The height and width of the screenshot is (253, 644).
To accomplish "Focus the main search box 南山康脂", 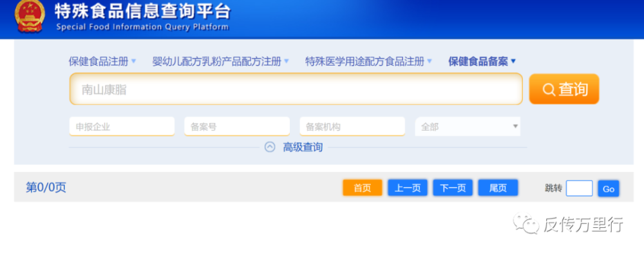I will click(x=296, y=89).
